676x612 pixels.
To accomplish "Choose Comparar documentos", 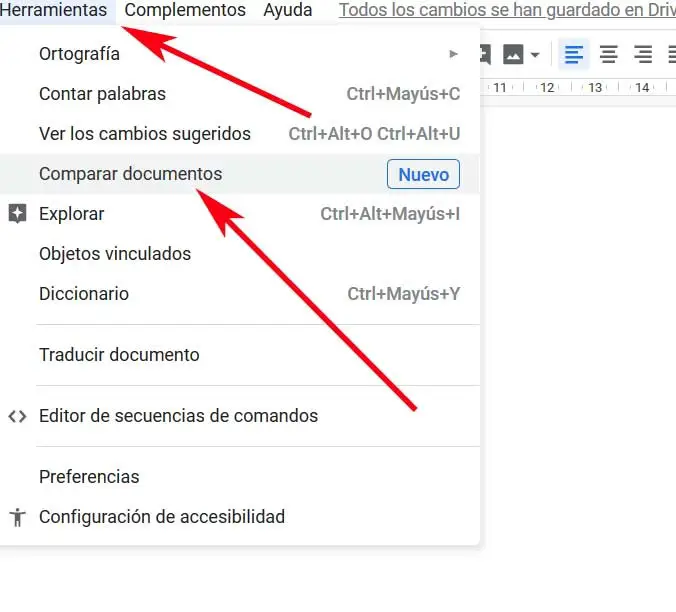I will pos(240,174).
